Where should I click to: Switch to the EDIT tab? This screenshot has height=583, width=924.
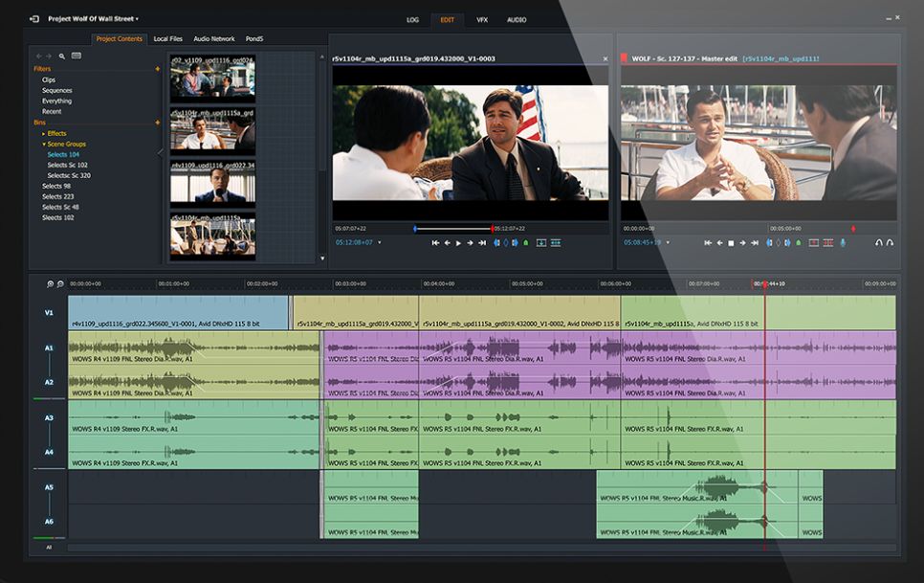(x=448, y=20)
